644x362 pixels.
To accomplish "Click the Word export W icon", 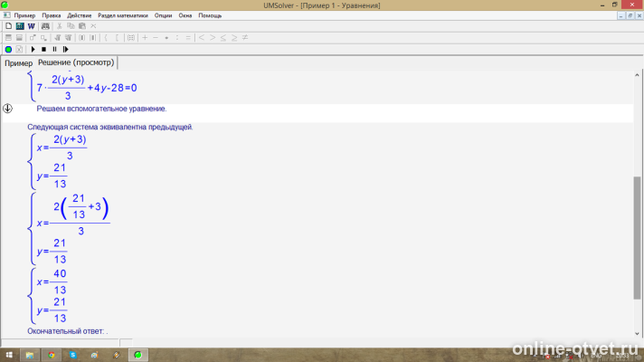I will point(32,26).
